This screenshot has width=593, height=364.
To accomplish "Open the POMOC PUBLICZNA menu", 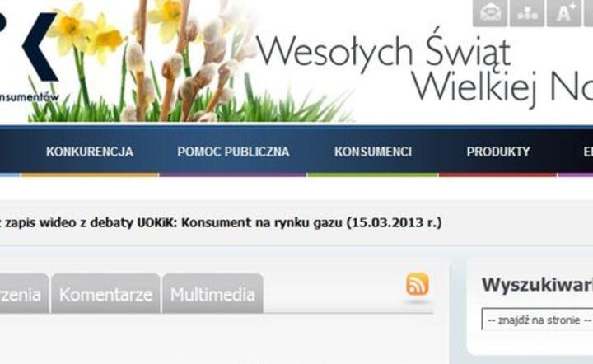I will tap(233, 152).
